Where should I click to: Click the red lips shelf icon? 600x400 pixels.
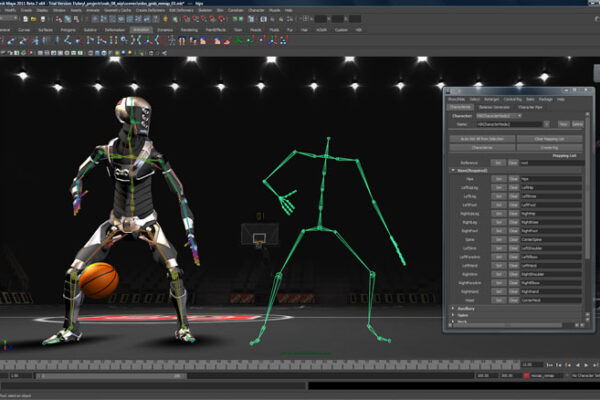(x=227, y=40)
